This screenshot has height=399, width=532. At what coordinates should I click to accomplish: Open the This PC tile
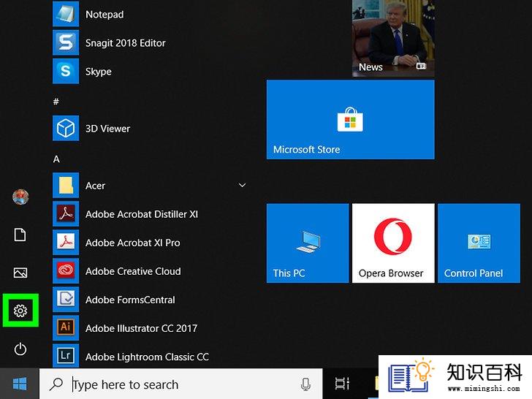point(308,243)
